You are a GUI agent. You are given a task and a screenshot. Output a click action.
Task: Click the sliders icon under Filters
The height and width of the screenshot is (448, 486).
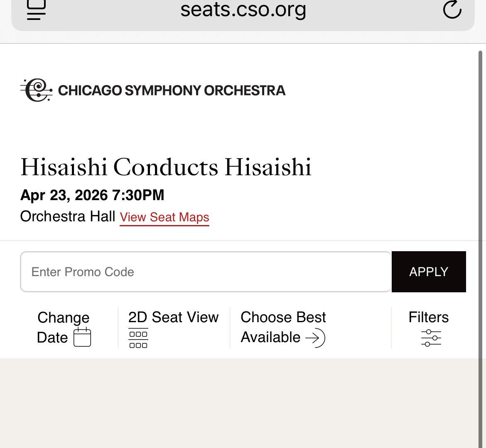(x=431, y=338)
